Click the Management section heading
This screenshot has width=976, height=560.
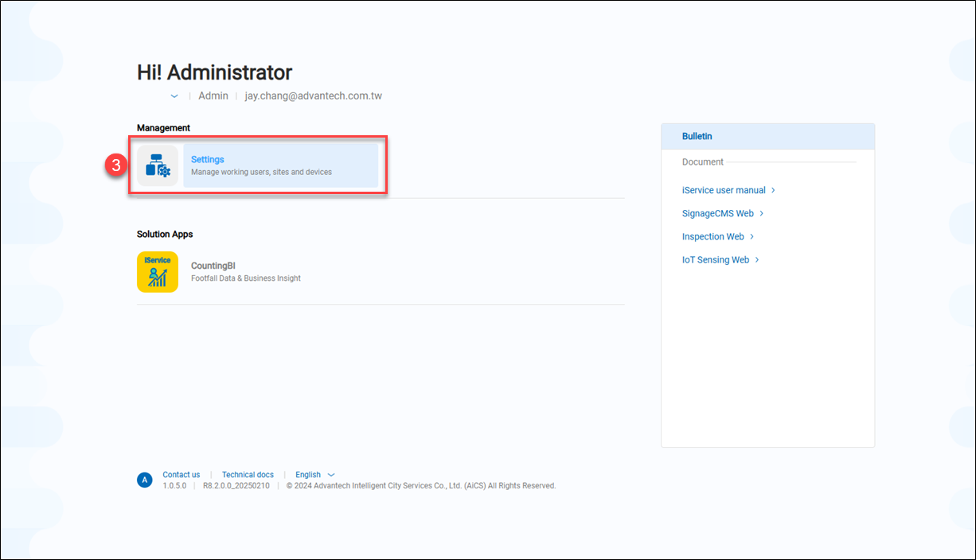coord(164,127)
